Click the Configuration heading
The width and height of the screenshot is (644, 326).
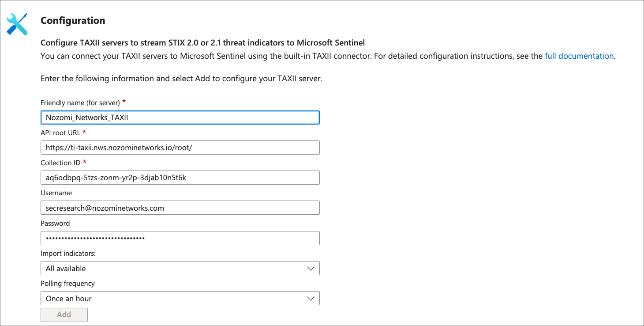coord(73,21)
